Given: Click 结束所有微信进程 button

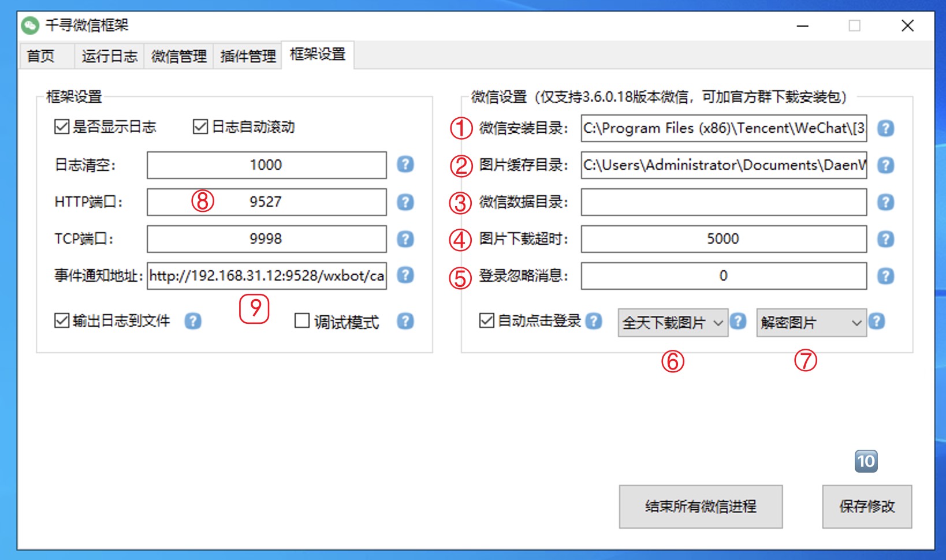Looking at the screenshot, I should point(701,507).
